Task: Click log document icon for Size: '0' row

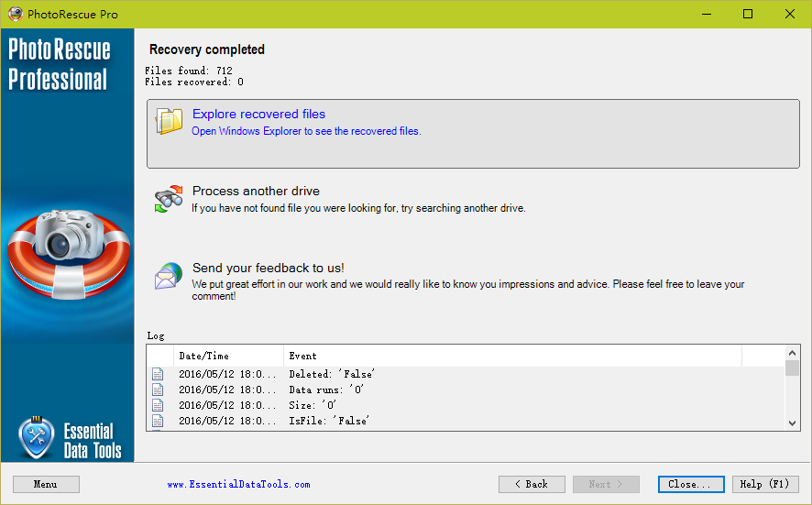Action: [x=158, y=405]
